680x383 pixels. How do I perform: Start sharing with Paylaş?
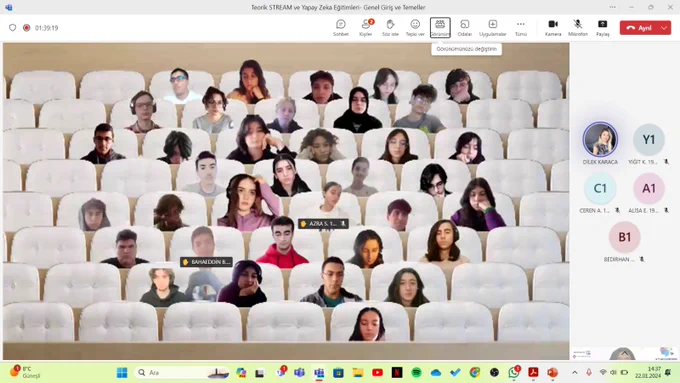[602, 28]
